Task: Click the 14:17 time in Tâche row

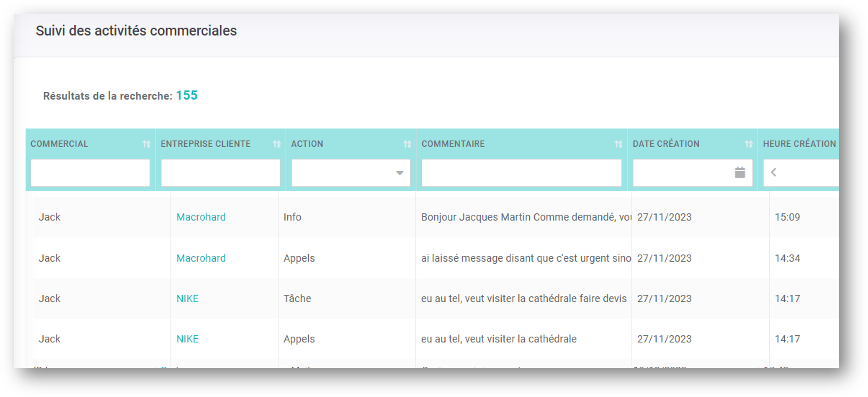Action: pyautogui.click(x=787, y=299)
